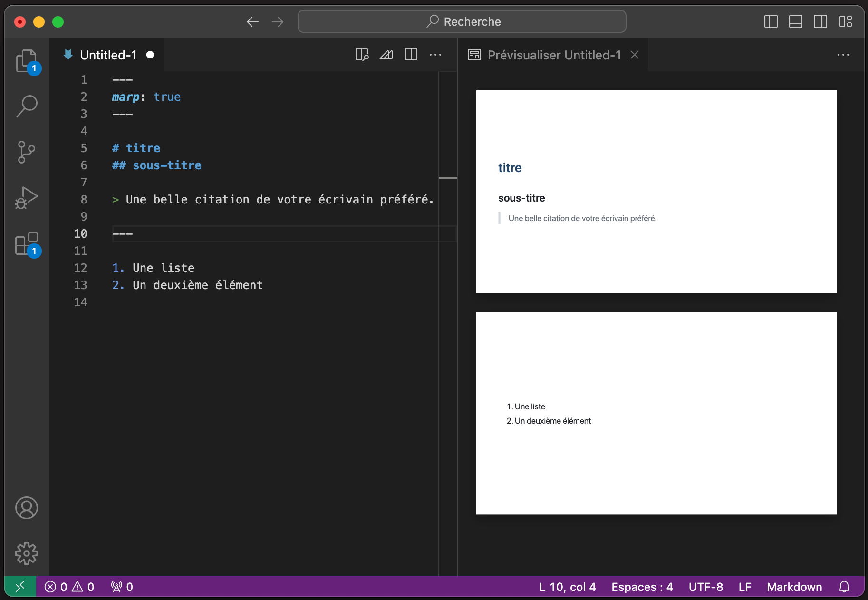868x600 pixels.
Task: Click the L 10, col 4 cursor position
Action: click(x=567, y=587)
